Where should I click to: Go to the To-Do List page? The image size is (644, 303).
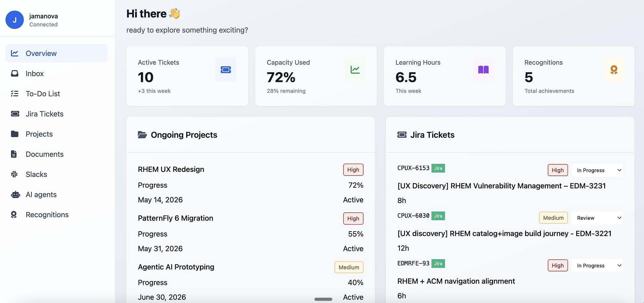[x=43, y=94]
